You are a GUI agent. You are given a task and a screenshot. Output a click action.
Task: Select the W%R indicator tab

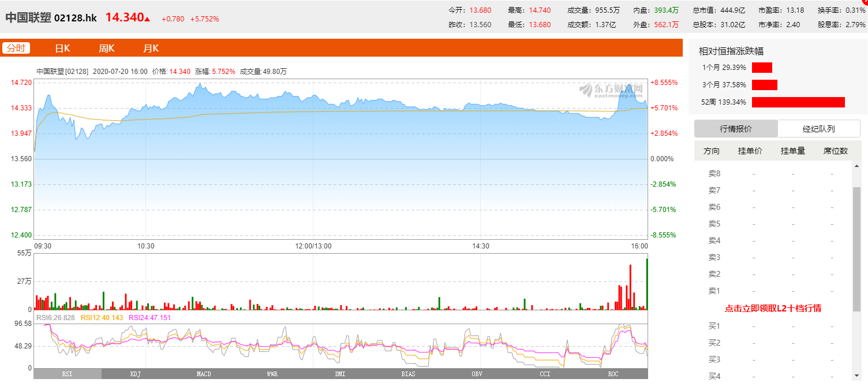pyautogui.click(x=272, y=374)
